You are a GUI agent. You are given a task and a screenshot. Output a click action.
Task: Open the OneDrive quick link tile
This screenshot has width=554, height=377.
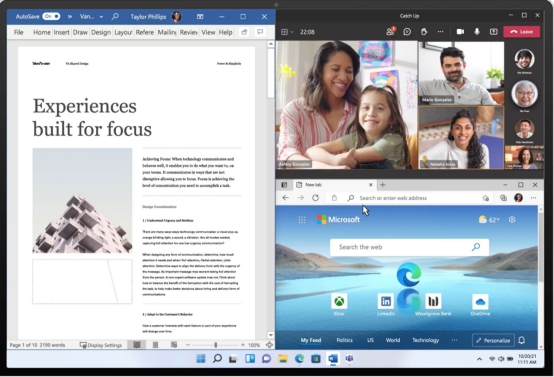480,305
